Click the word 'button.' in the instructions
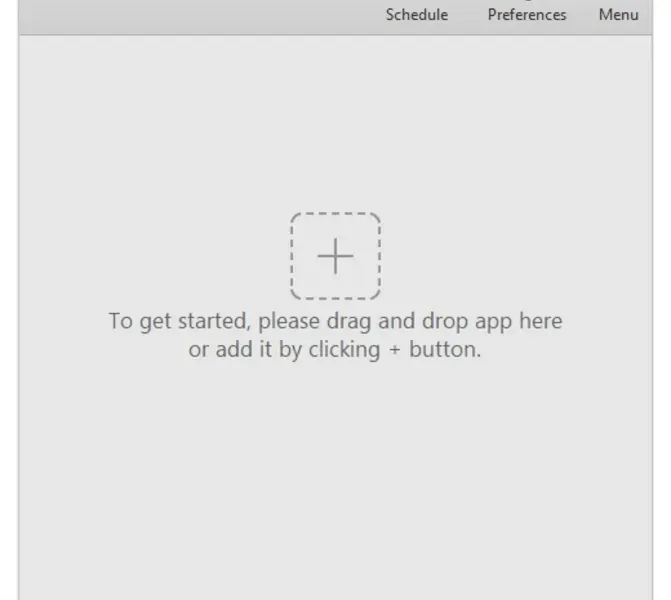Screen dimensions: 671x600 point(445,350)
